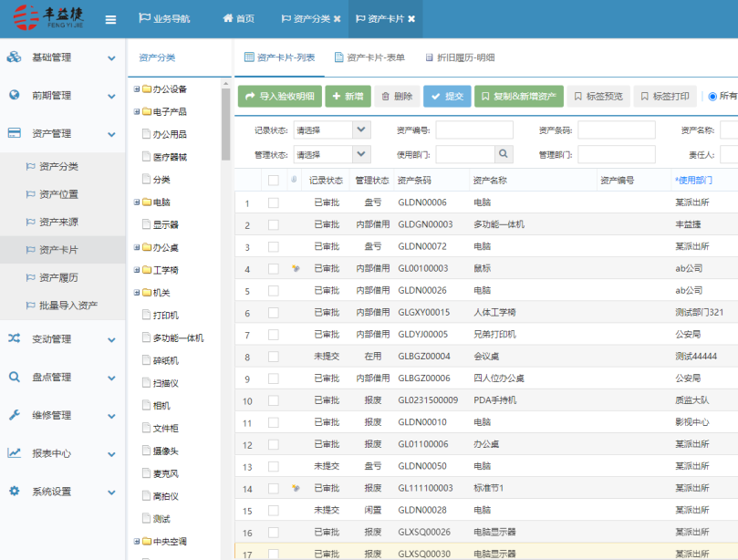Click the 资产条码 input field
The width and height of the screenshot is (738, 560).
pyautogui.click(x=617, y=130)
